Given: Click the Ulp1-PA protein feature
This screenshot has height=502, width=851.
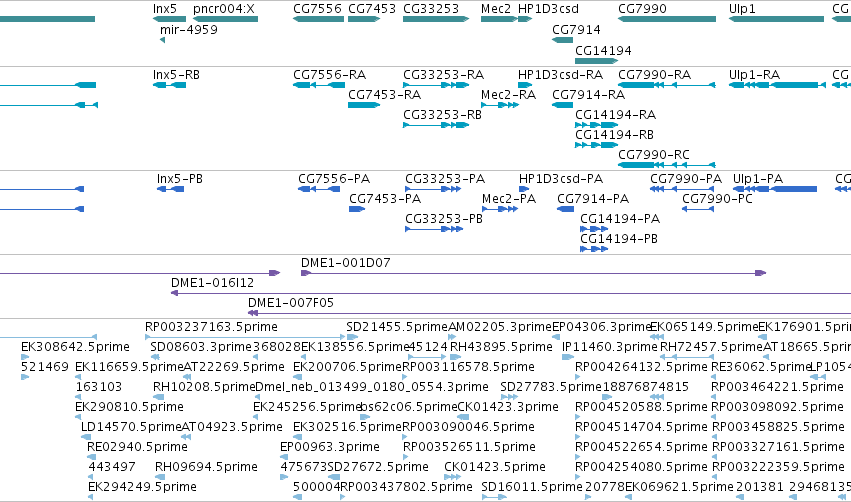Looking at the screenshot, I should pyautogui.click(x=775, y=189).
